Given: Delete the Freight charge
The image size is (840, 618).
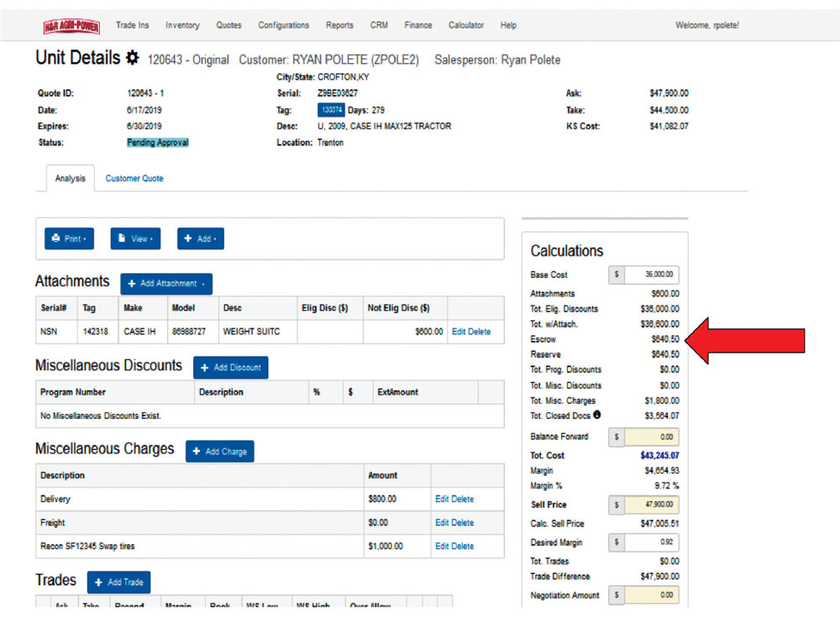Looking at the screenshot, I should tap(462, 522).
